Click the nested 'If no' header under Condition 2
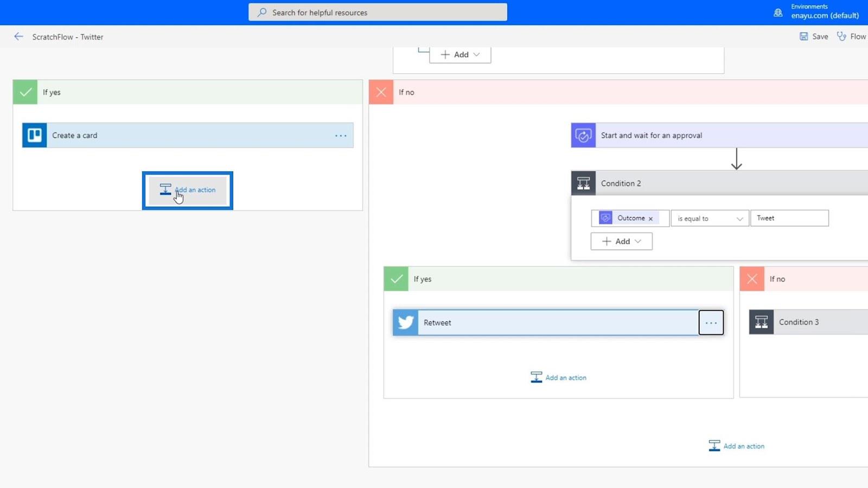Screen dimensions: 868x488 804,279
